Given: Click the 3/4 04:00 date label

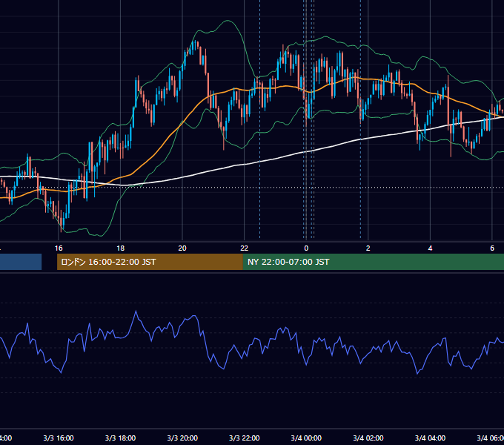Looking at the screenshot, I should (x=430, y=438).
